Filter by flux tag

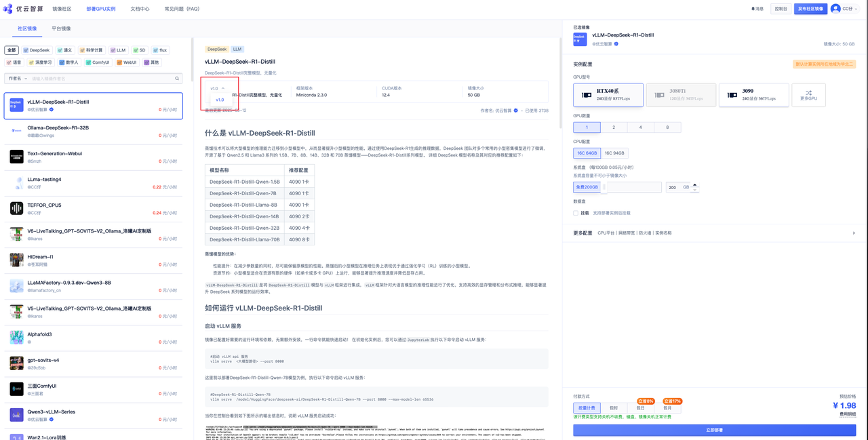(x=160, y=50)
